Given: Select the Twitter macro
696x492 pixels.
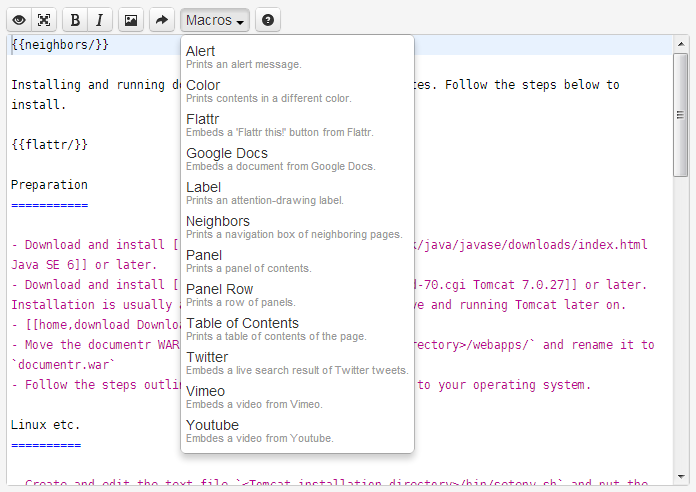Looking at the screenshot, I should click(297, 363).
